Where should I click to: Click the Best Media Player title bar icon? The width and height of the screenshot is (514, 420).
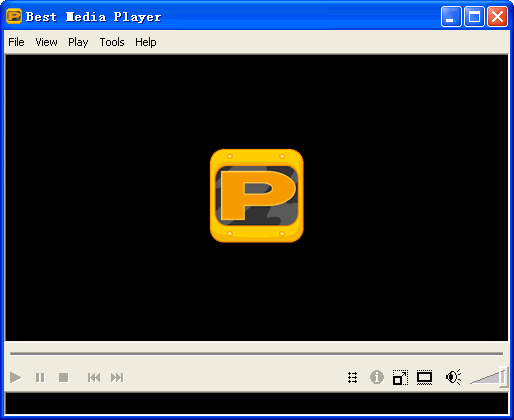click(14, 16)
